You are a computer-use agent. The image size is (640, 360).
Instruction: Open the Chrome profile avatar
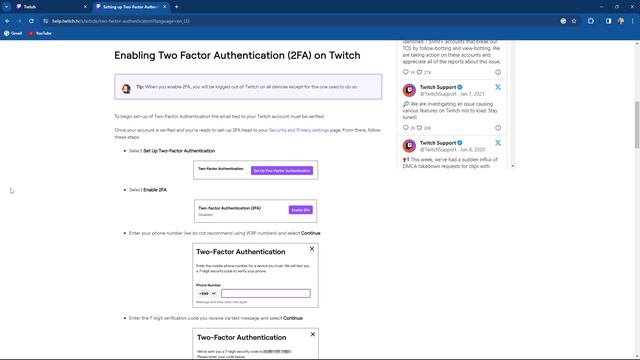coord(621,21)
